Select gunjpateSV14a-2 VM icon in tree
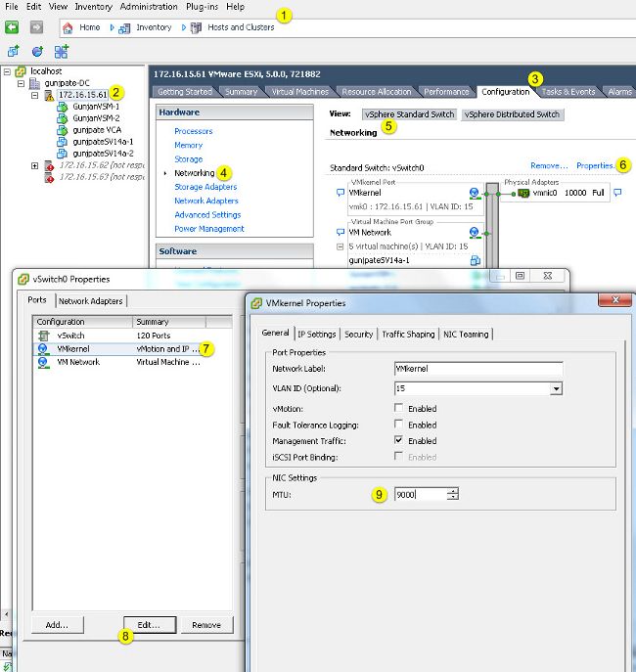Viewport: 636px width, 672px height. (x=63, y=154)
